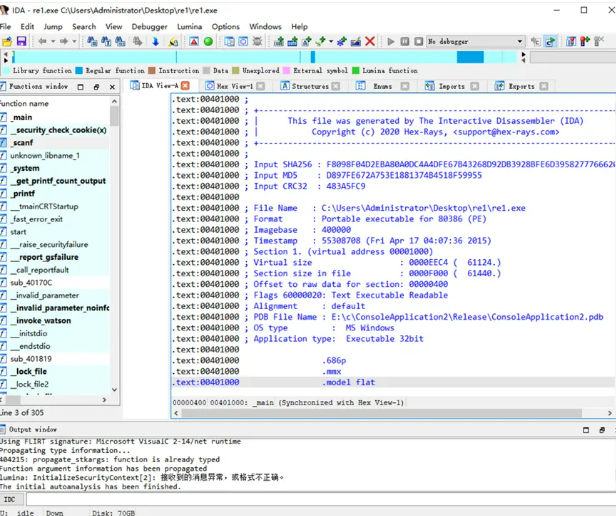Click the pencil edit toolbar icon
The image size is (616, 516).
coord(356,41)
